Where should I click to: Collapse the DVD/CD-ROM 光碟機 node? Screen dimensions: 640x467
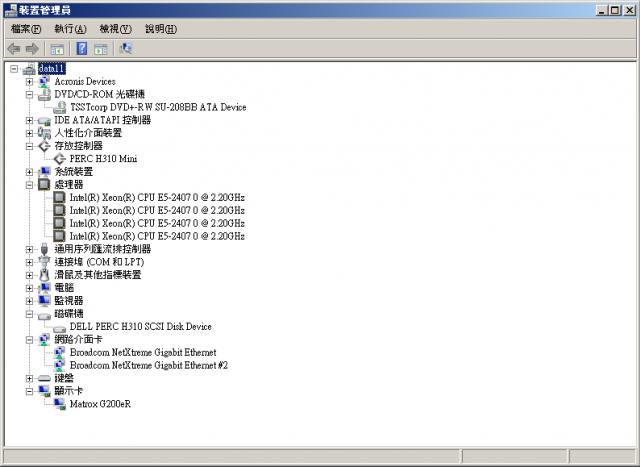click(29, 94)
